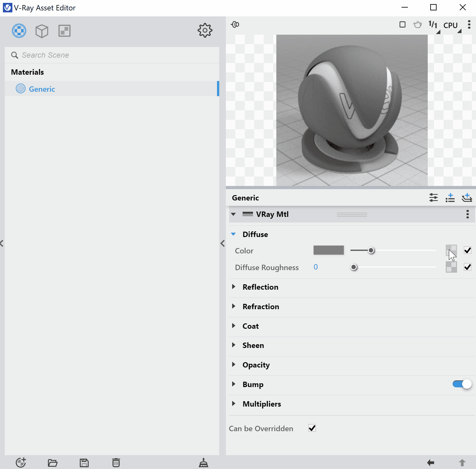Click the search magnifier icon
476x469 pixels.
click(15, 55)
